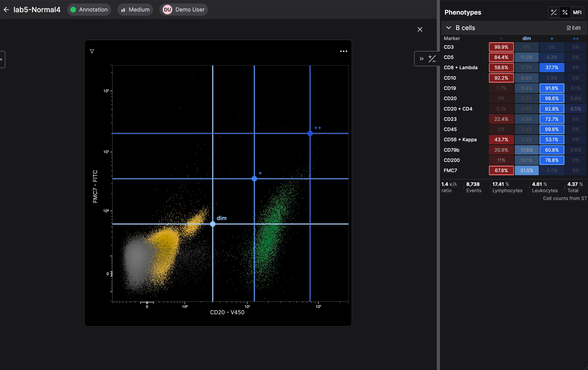Select CD200 positive 78.8% cell
This screenshot has height=370, width=588.
point(552,160)
